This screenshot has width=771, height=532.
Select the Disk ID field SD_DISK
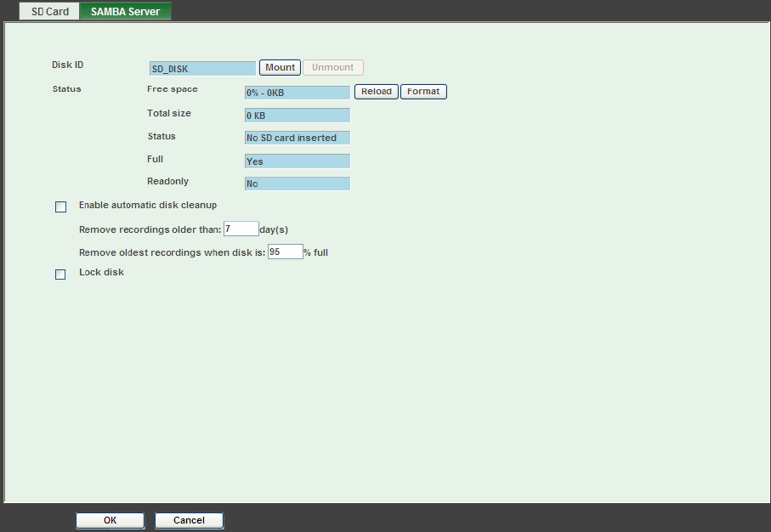[x=202, y=69]
